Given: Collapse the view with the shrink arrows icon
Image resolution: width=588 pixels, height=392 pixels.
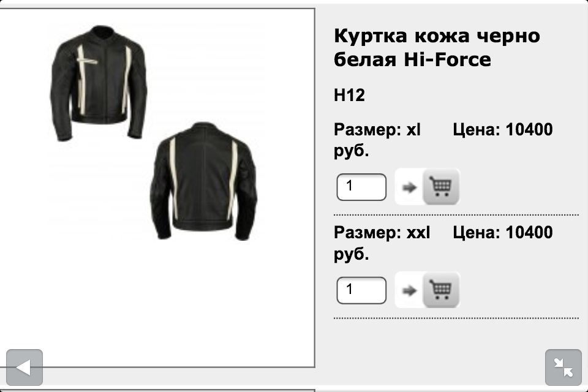Looking at the screenshot, I should pyautogui.click(x=563, y=367).
